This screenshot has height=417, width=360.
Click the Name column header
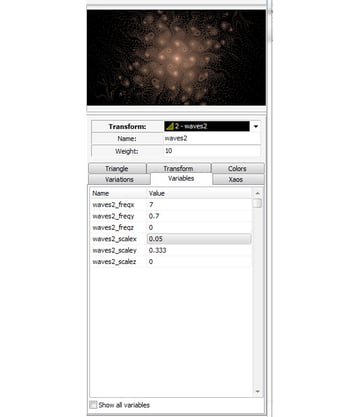click(118, 193)
